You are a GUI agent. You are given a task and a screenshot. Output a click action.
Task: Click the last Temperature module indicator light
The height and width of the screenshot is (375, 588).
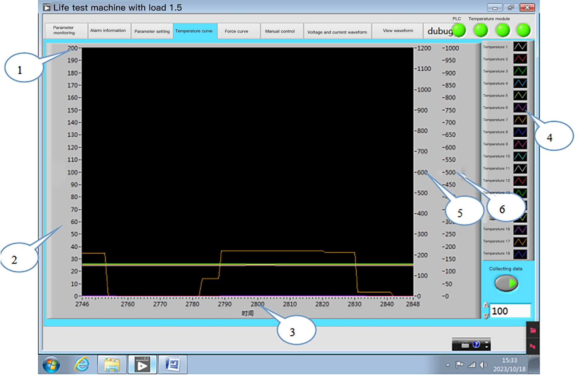[x=523, y=30]
